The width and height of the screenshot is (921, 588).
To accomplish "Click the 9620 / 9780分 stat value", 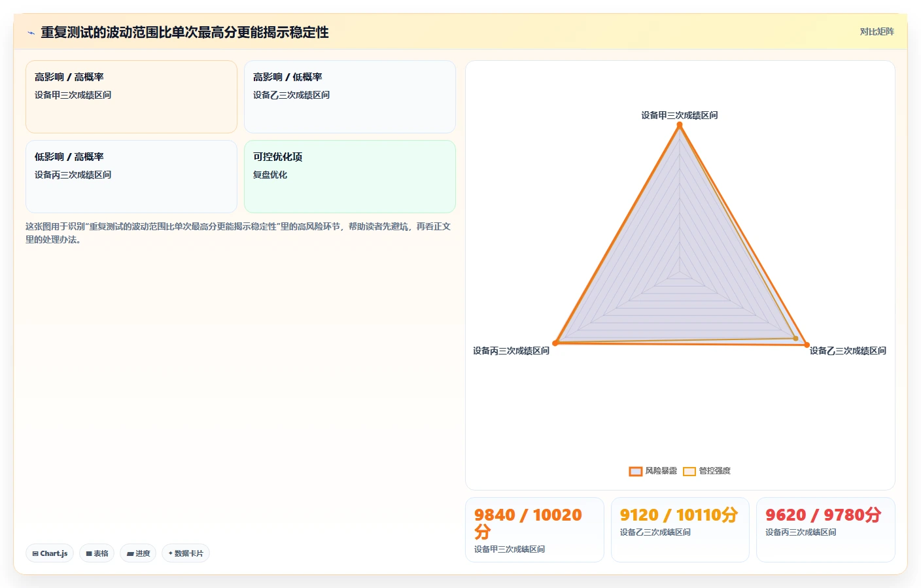I will [824, 515].
